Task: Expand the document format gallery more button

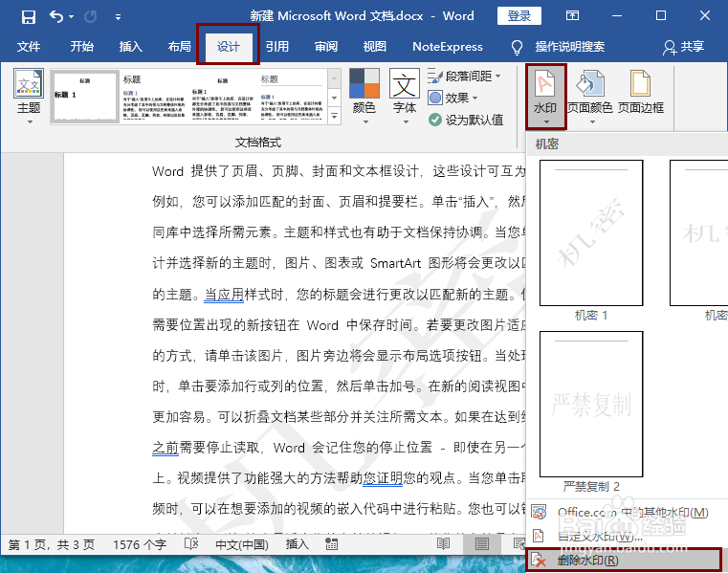Action: (334, 116)
